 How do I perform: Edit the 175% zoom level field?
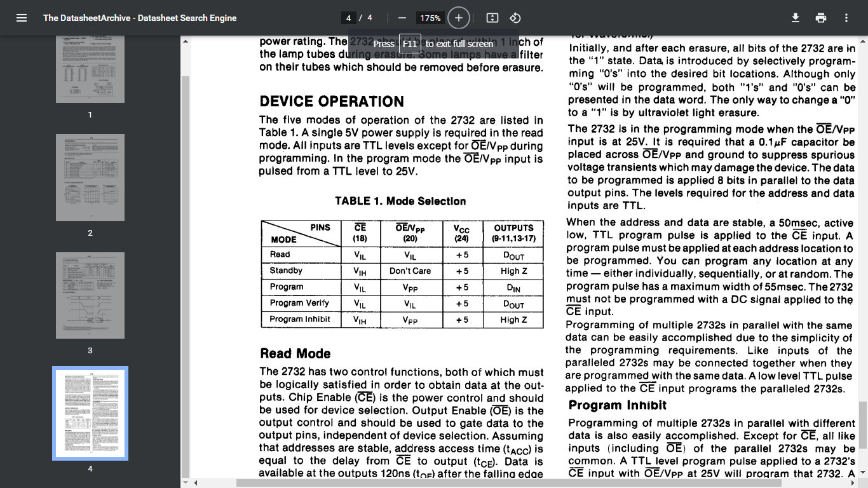(x=430, y=18)
